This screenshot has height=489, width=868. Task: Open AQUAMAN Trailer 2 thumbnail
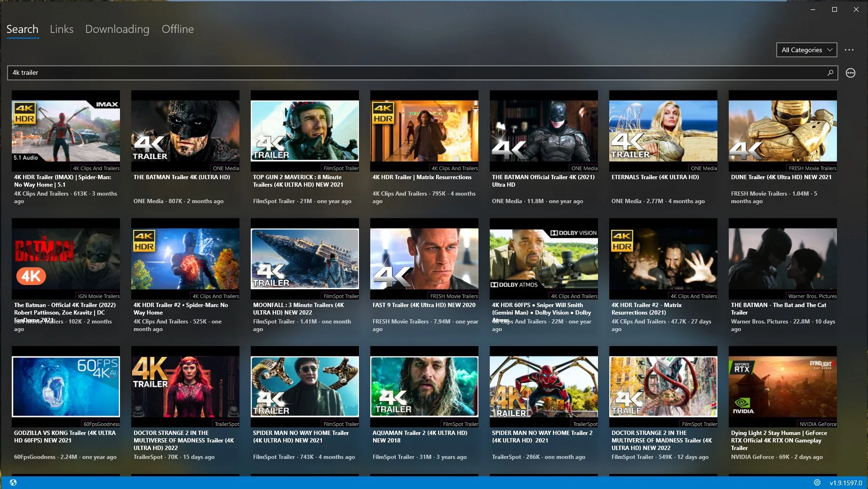424,386
